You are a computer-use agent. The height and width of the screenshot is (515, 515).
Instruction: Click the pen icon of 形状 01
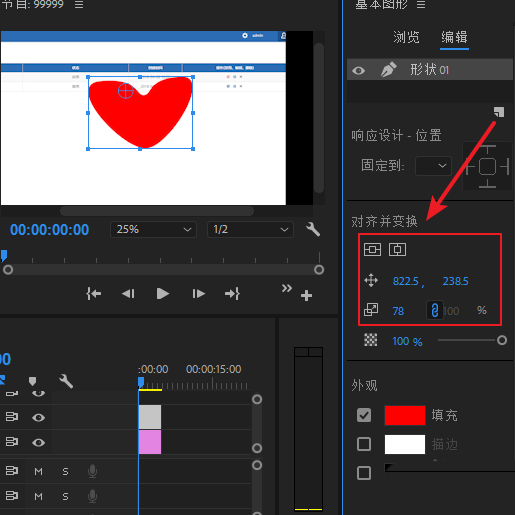coord(388,70)
